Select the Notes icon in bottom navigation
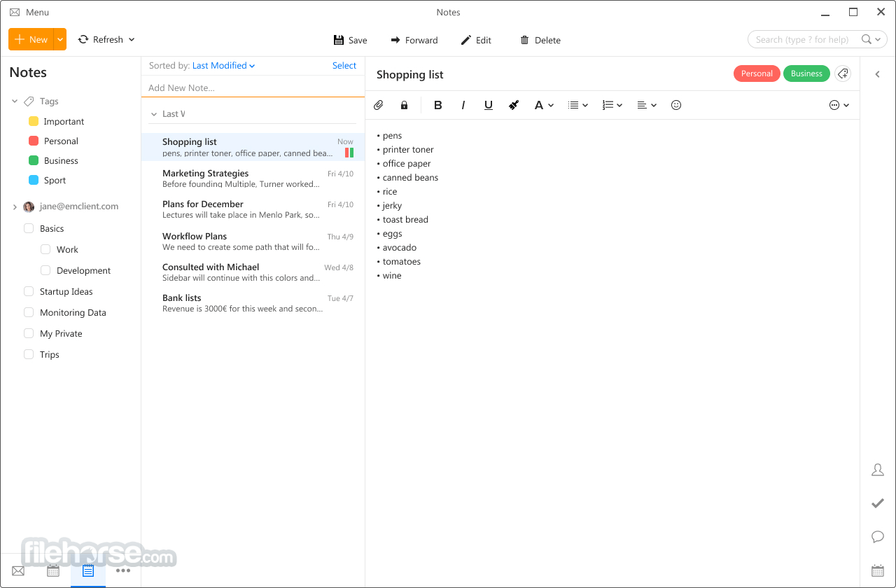 pos(88,570)
